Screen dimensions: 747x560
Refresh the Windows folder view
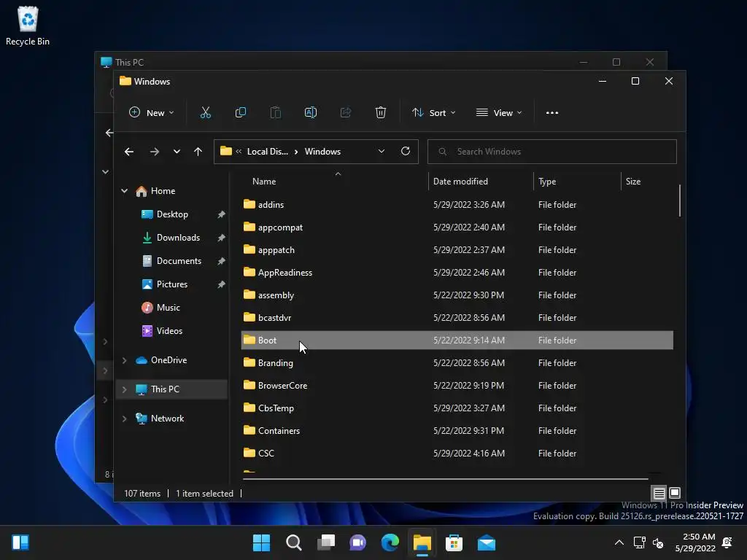click(406, 151)
